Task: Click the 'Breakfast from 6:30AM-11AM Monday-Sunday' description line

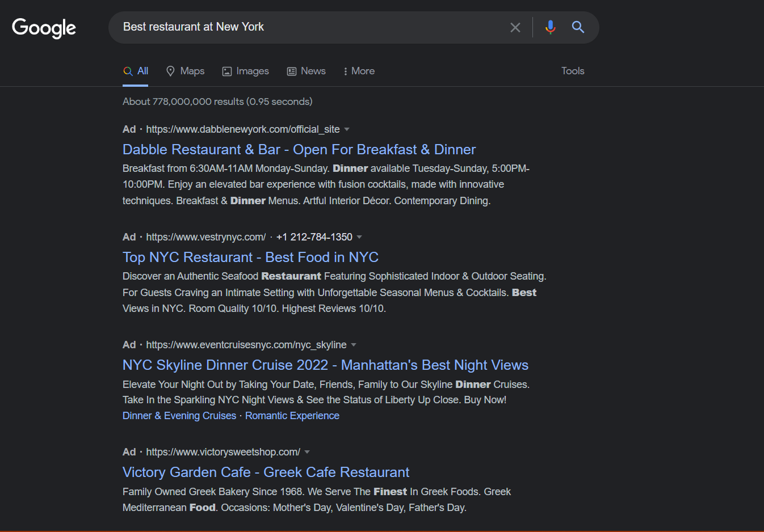Action: pyautogui.click(x=326, y=168)
